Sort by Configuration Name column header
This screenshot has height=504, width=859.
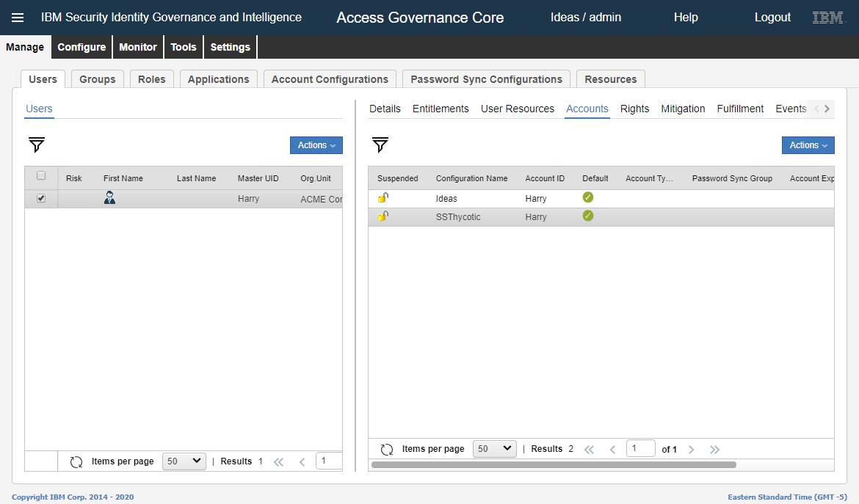click(x=471, y=178)
